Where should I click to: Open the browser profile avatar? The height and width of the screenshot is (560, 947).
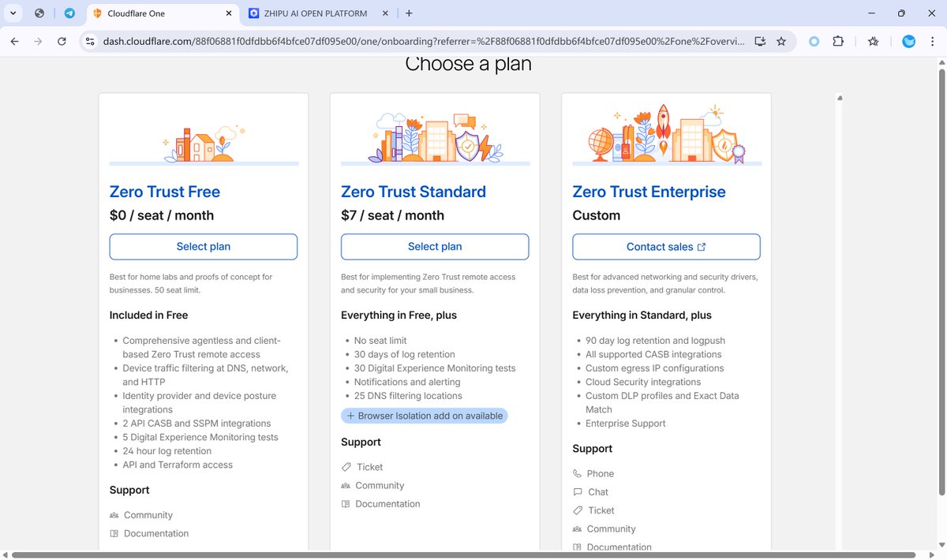pyautogui.click(x=908, y=41)
